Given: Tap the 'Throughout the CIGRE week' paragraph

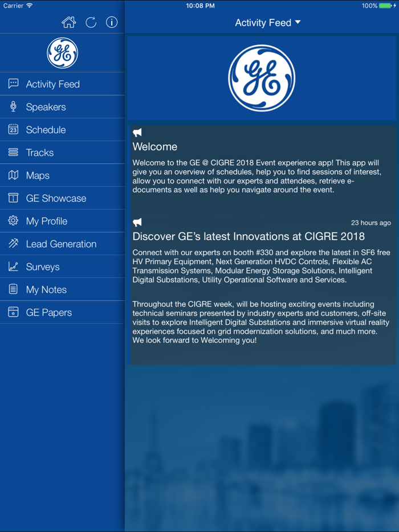Looking at the screenshot, I should point(261,322).
